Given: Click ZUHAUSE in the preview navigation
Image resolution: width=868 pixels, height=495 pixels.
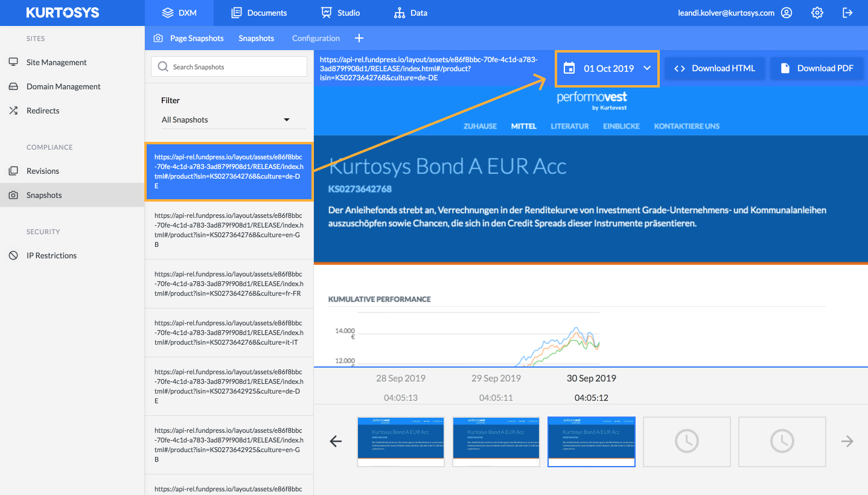Looking at the screenshot, I should (480, 126).
